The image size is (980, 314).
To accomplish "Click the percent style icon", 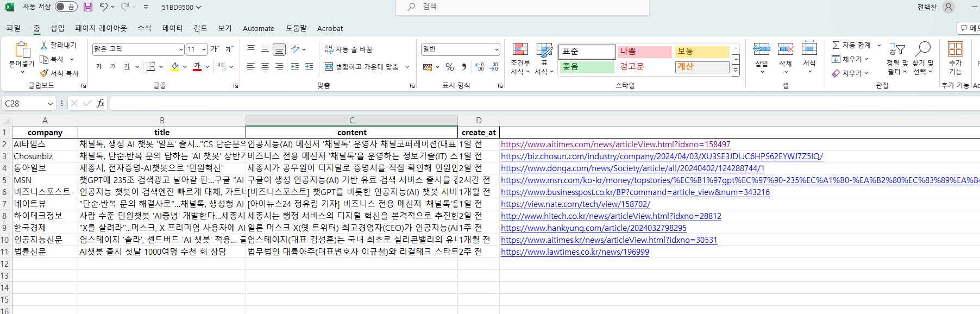I will click(x=449, y=67).
